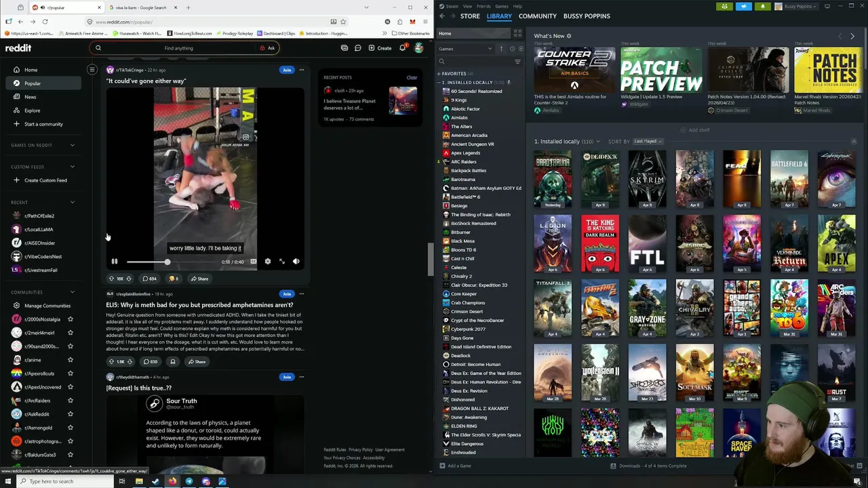Click the award icon showing 6
The height and width of the screenshot is (488, 868).
[174, 279]
